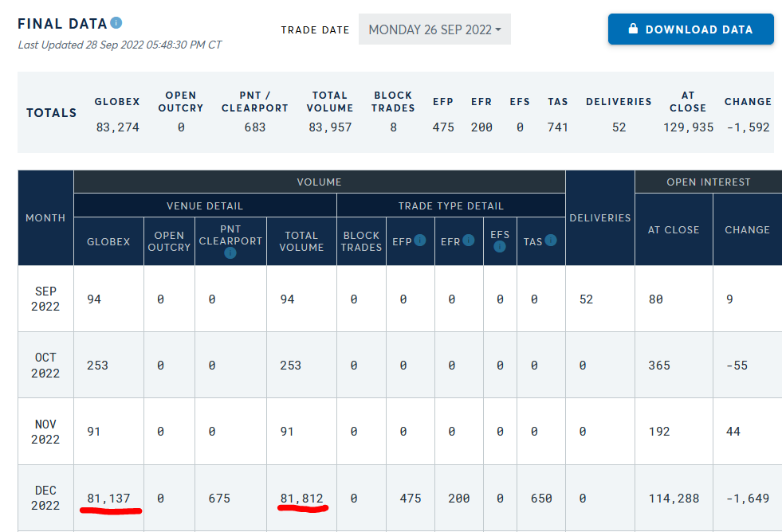Click the DEC 2022 EFR value 200
The height and width of the screenshot is (532, 782).
tap(459, 499)
